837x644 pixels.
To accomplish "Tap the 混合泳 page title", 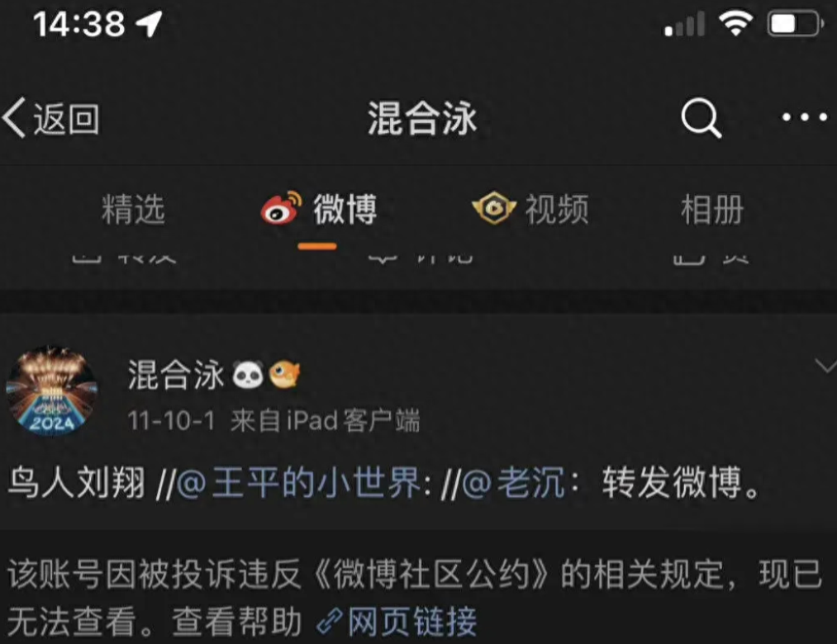I will [x=422, y=118].
